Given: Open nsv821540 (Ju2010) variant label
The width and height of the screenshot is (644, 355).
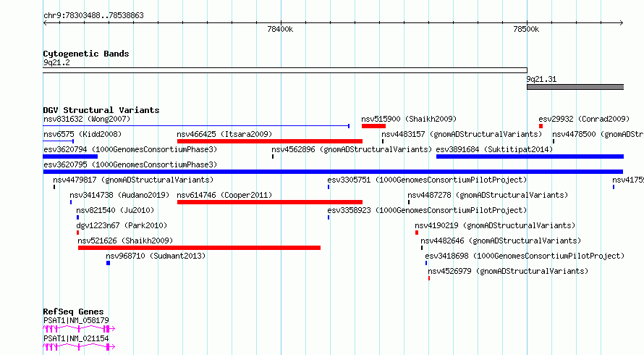Looking at the screenshot, I should (x=115, y=210).
